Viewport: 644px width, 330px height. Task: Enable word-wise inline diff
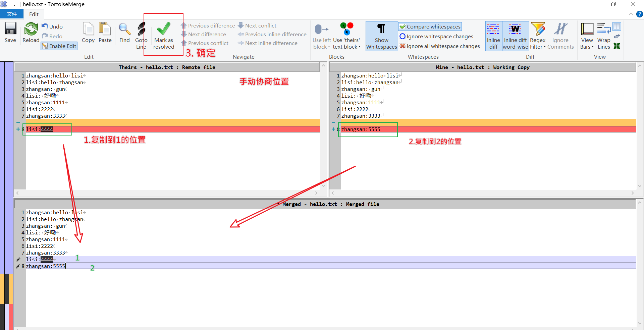tap(515, 35)
